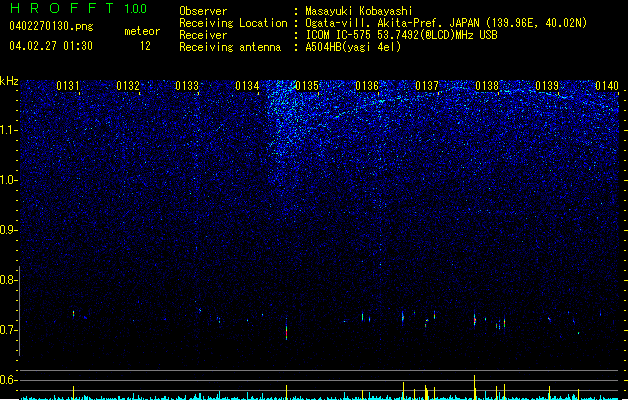Click the 'meteor' label
Image resolution: width=629 pixels, height=400 pixels.
[142, 31]
